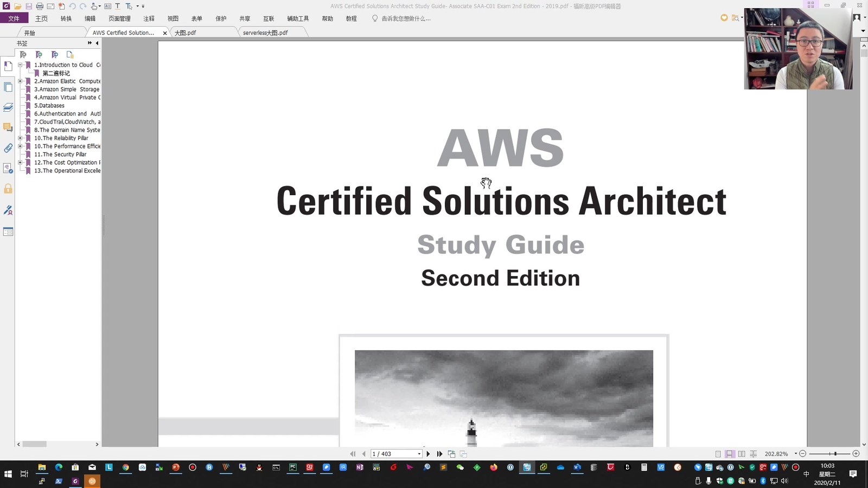Open the form fields panel in sidebar

point(8,232)
